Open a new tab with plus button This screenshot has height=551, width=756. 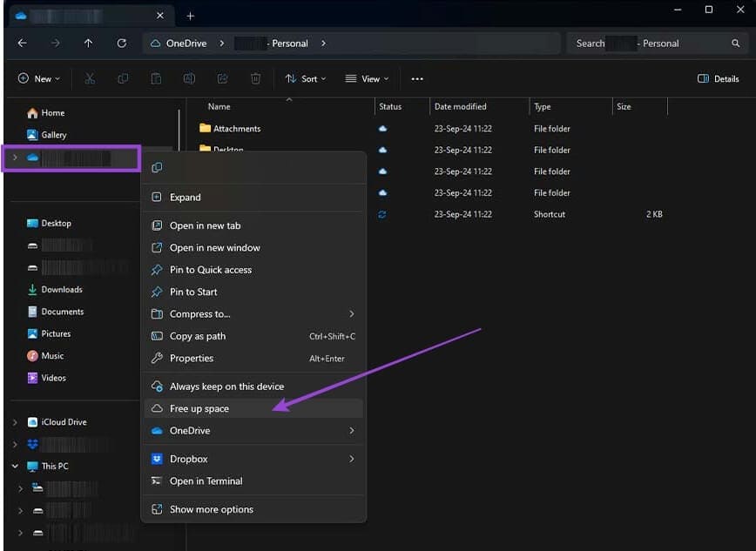pos(191,16)
